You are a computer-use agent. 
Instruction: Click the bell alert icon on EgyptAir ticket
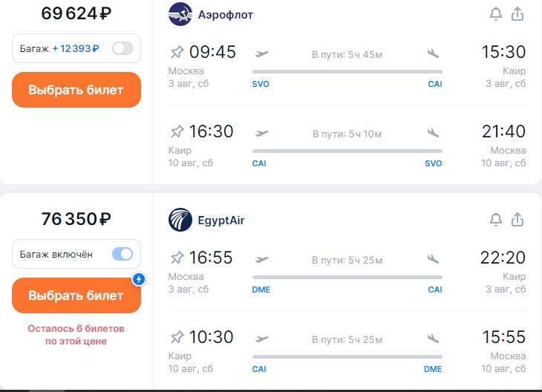point(496,220)
